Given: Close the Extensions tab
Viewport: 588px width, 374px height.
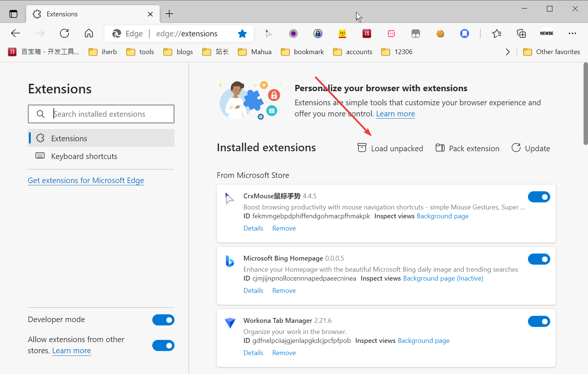Looking at the screenshot, I should (150, 14).
